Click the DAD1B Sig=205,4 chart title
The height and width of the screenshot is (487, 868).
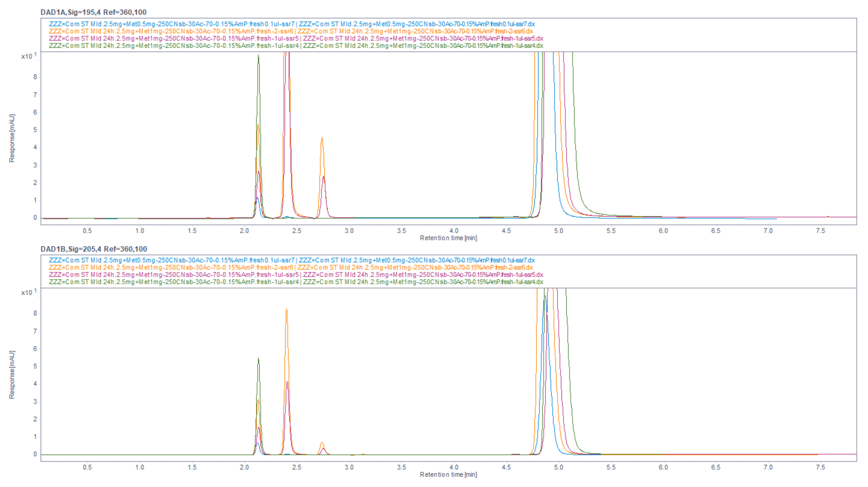[x=94, y=249]
